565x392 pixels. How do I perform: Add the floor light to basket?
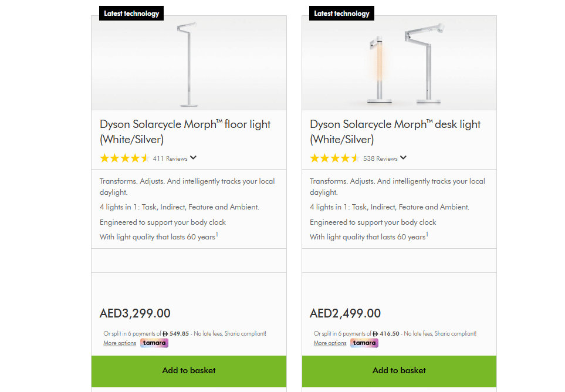189,371
